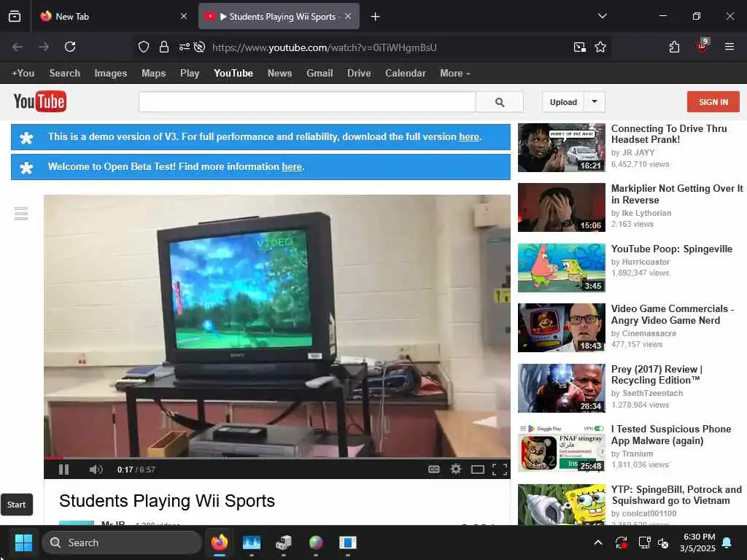Open YouTube Poop: Spingeville thumbnail
The width and height of the screenshot is (747, 560).
click(x=562, y=268)
